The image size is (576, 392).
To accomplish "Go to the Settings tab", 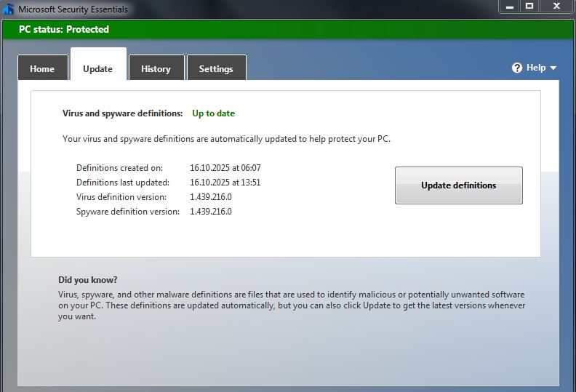I will pyautogui.click(x=216, y=69).
